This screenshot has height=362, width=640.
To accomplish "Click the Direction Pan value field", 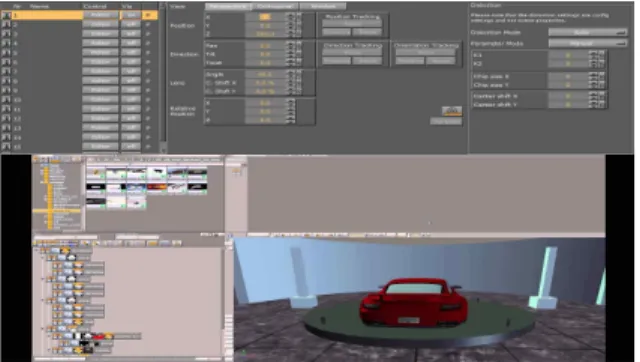I will (x=265, y=46).
